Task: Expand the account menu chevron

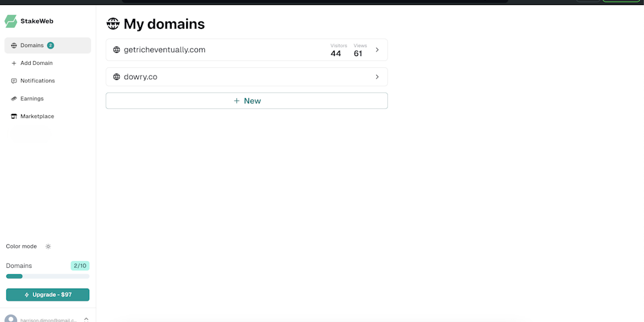Action: (86, 319)
